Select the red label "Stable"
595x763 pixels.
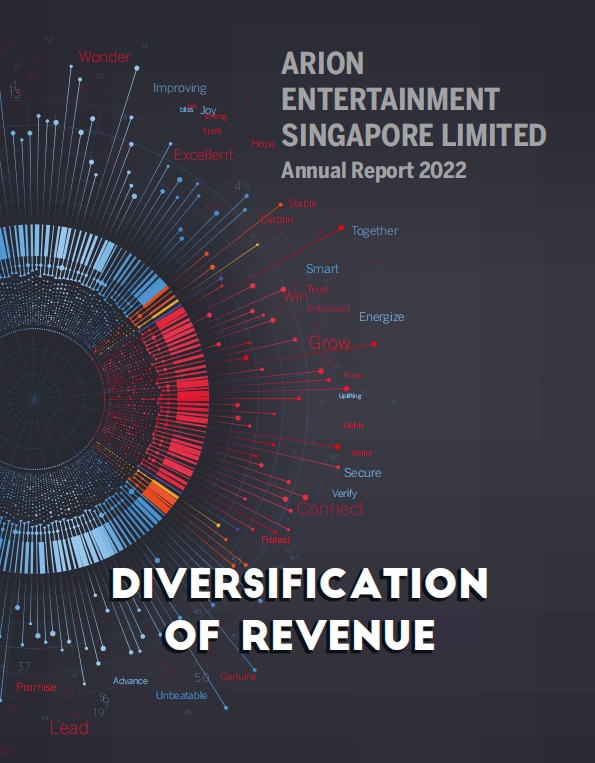pyautogui.click(x=302, y=203)
